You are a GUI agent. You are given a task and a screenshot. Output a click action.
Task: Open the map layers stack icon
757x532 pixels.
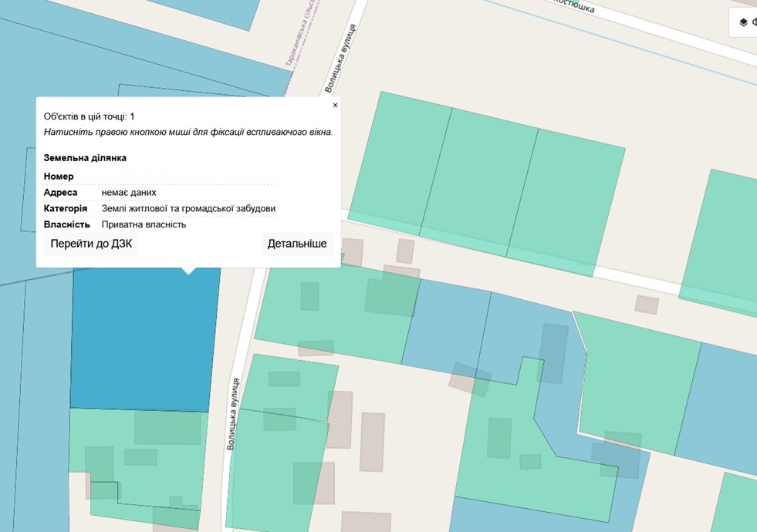point(743,22)
